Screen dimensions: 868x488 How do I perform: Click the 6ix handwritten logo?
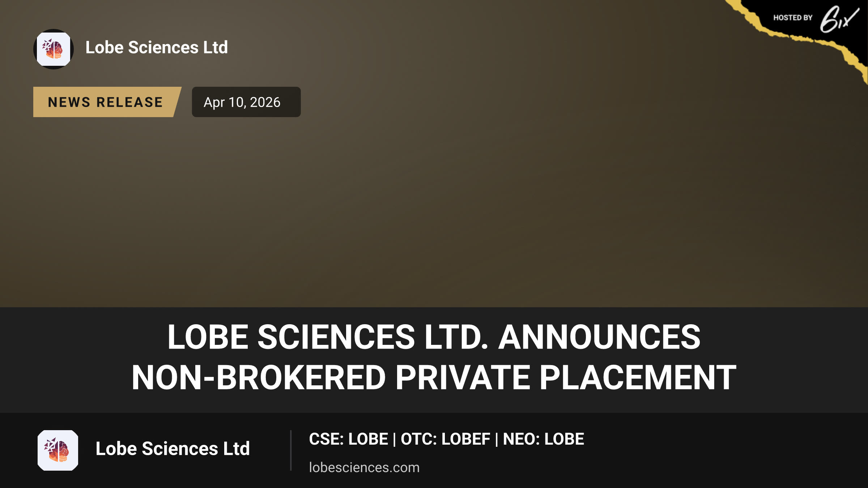point(839,19)
